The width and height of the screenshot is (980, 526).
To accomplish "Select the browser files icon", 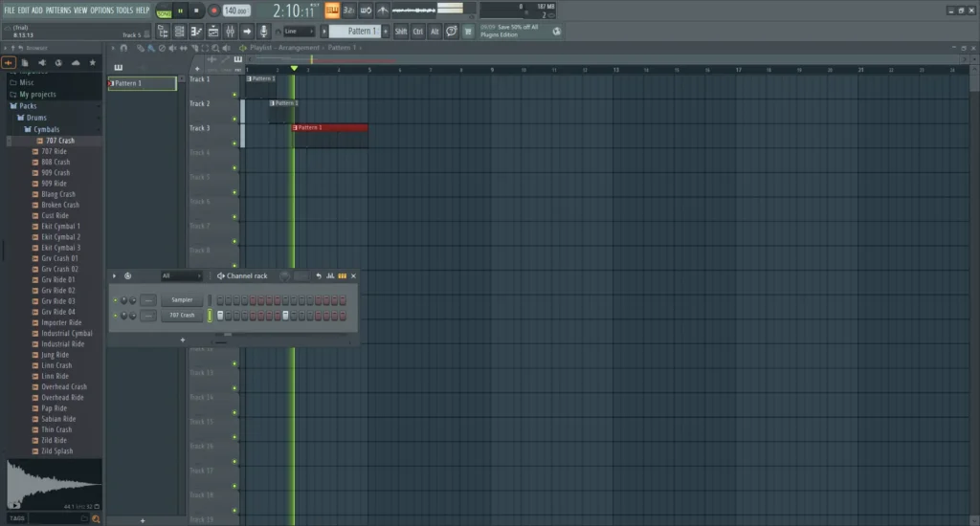I will (25, 62).
